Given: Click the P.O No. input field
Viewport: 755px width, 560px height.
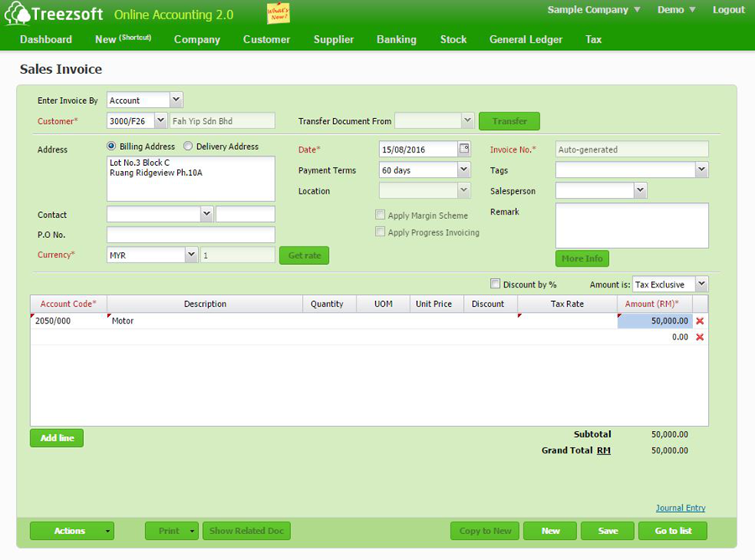Looking at the screenshot, I should click(190, 235).
